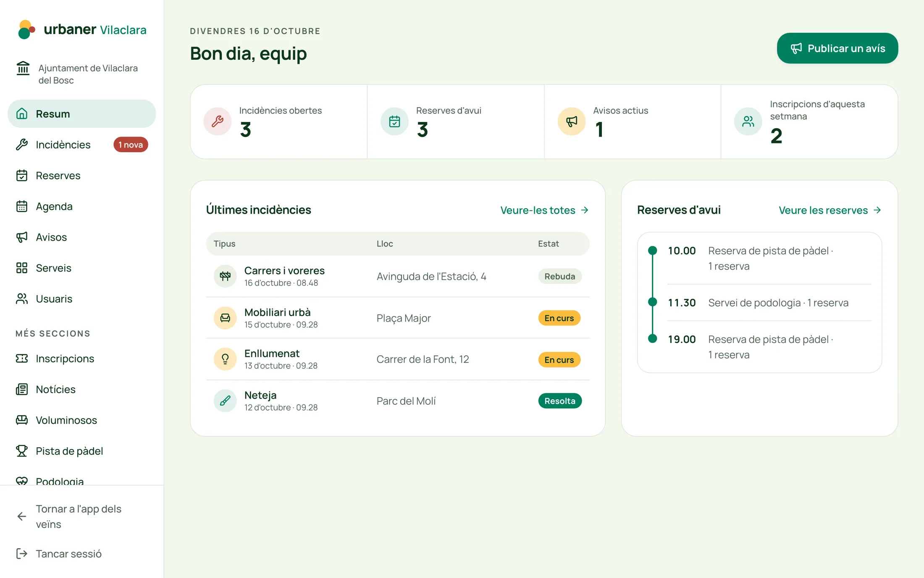Go to Inscripcions section
Screen dimensions: 924x578
81,359
